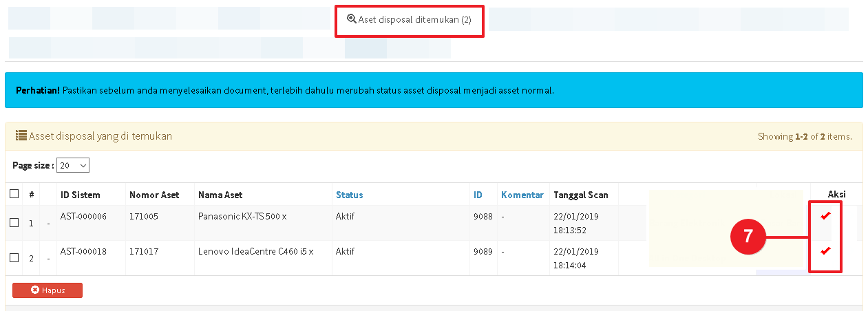
Task: Click the X icon on Hapus button
Action: (x=35, y=290)
